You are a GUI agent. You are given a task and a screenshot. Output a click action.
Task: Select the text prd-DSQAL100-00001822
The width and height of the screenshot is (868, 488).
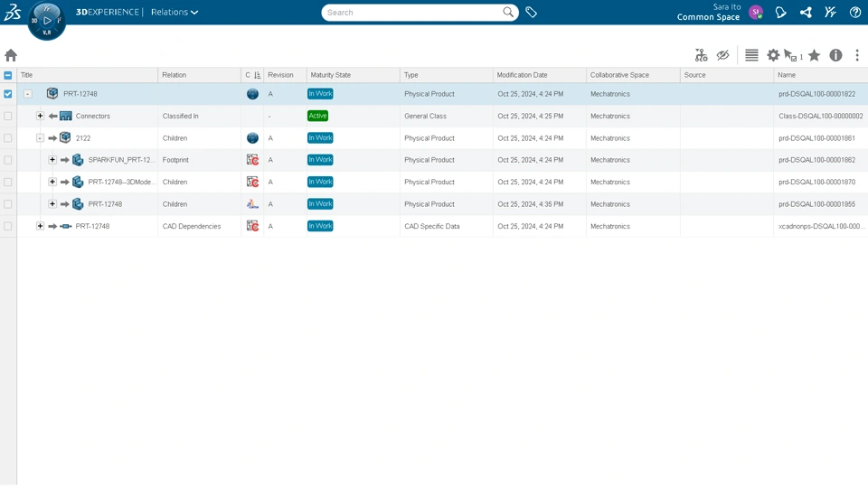[816, 94]
